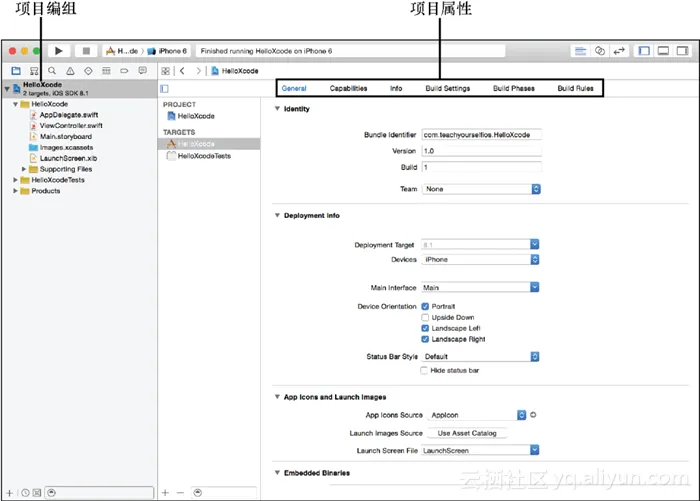700x501 pixels.
Task: Stop the running app
Action: pyautogui.click(x=86, y=51)
